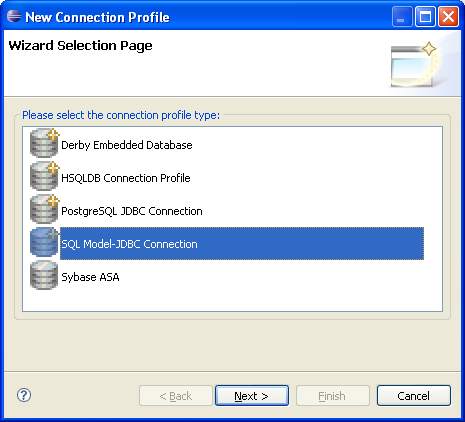Click the wizard banner image with sparkle
This screenshot has height=422, width=465.
414,65
